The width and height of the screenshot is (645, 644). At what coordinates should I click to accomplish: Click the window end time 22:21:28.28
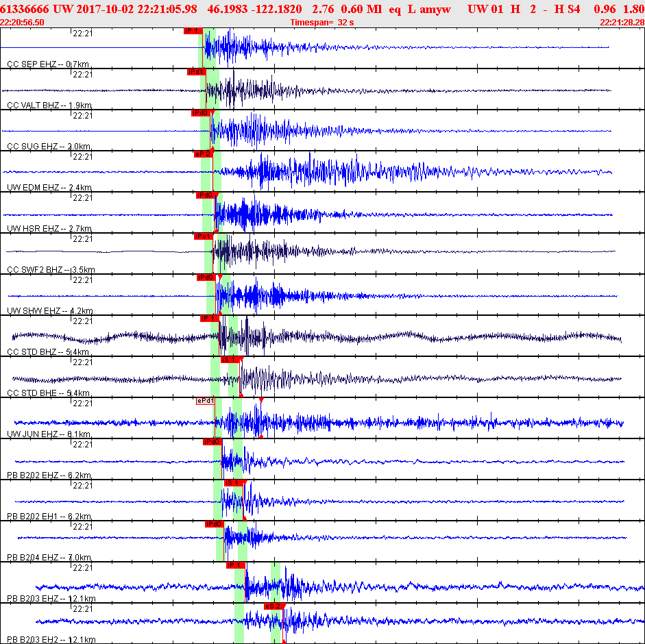point(622,22)
